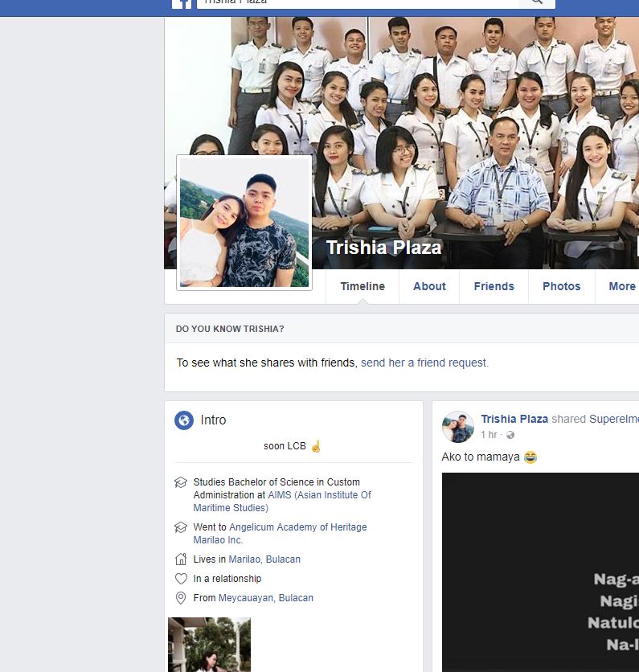Click the search magnifier icon
This screenshot has height=672, width=639.
click(x=536, y=2)
